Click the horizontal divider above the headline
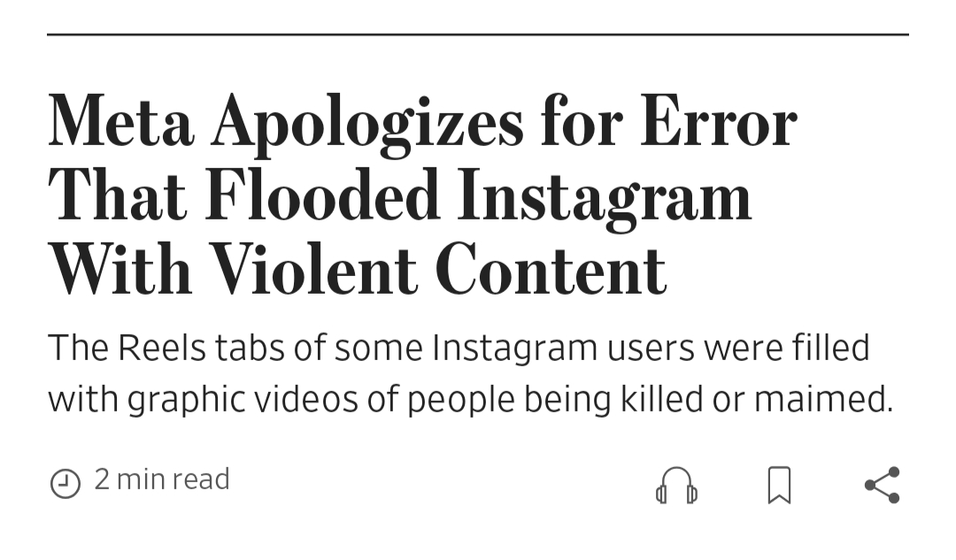Viewport: 956px width, 560px height. click(x=478, y=35)
